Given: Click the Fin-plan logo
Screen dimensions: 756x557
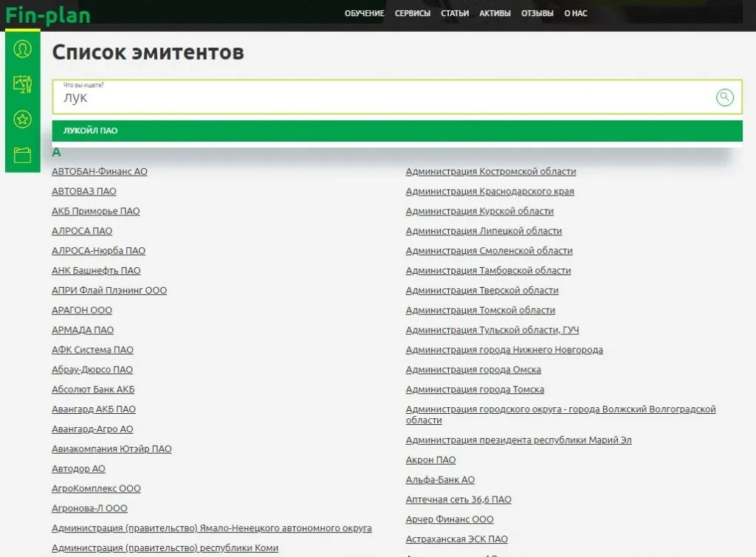Looking at the screenshot, I should 48,15.
